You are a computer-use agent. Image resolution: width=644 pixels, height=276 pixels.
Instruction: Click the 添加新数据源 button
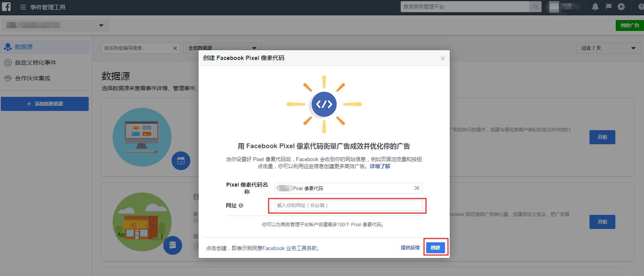[45, 104]
